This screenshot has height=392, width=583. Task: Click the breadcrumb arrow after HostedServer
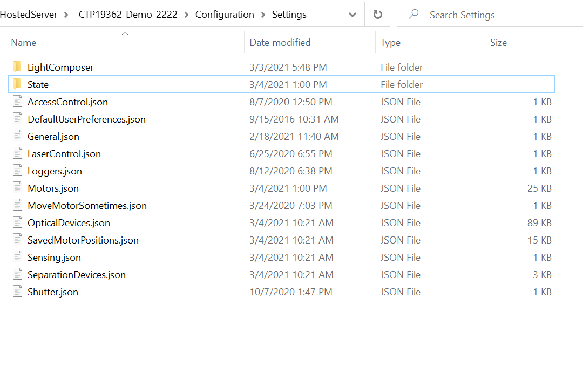[66, 15]
